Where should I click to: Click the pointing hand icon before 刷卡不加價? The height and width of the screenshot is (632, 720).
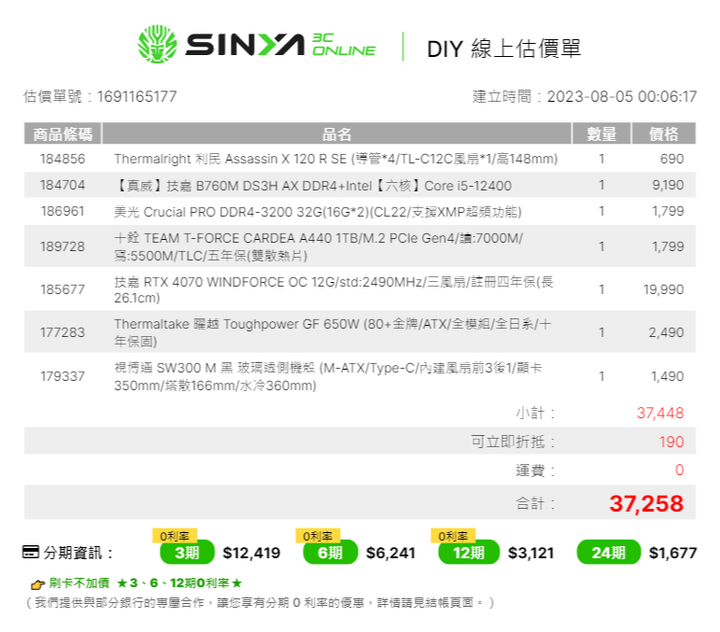click(37, 584)
